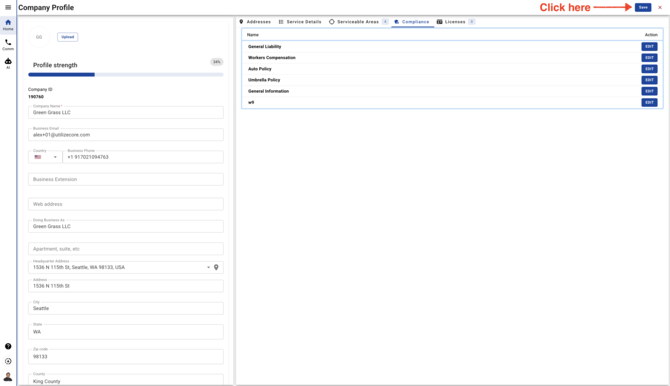Edit the Umbrella Policy row
The image size is (670, 386).
(x=649, y=80)
